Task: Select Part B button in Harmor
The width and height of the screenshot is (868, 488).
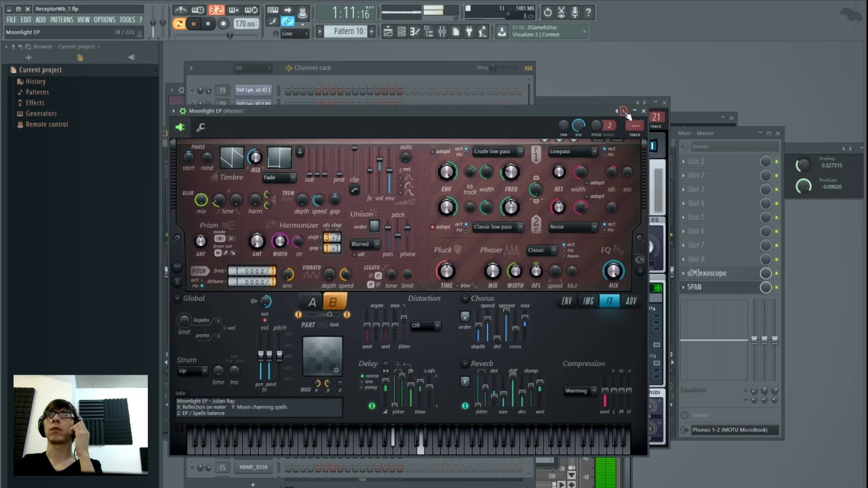Action: click(333, 302)
